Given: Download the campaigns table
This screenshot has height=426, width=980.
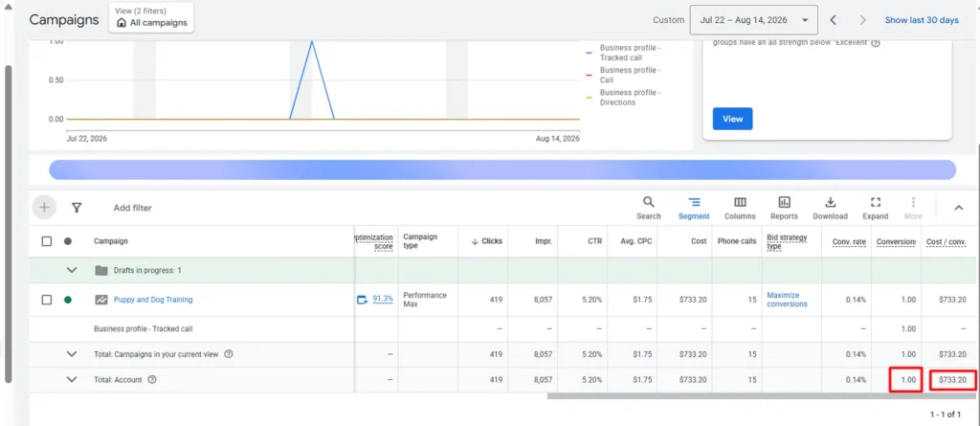Looking at the screenshot, I should click(830, 209).
